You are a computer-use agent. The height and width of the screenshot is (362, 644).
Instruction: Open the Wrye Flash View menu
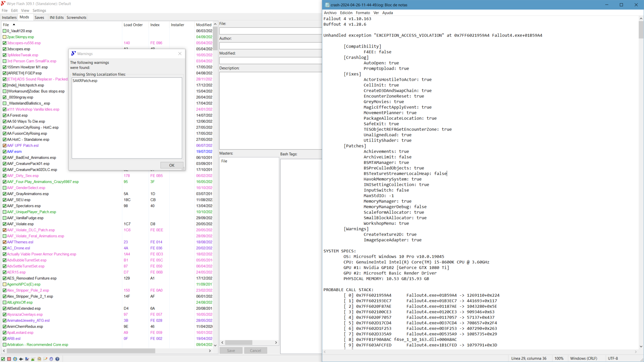click(25, 11)
